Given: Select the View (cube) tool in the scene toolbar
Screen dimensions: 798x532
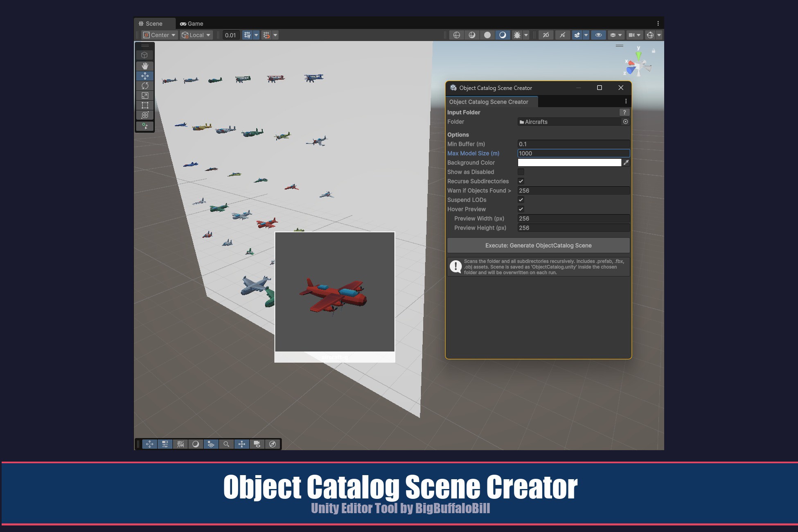Looking at the screenshot, I should pos(144,55).
